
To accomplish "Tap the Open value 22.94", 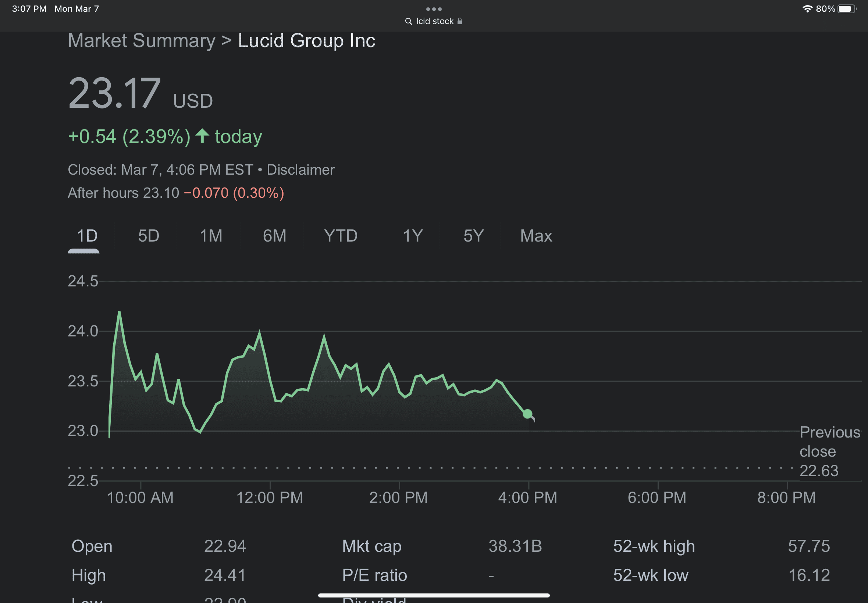I will pos(225,546).
